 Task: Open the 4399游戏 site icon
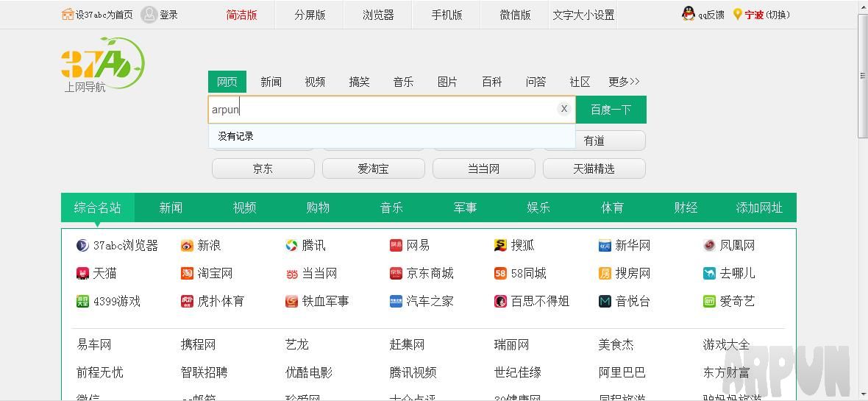tap(82, 302)
